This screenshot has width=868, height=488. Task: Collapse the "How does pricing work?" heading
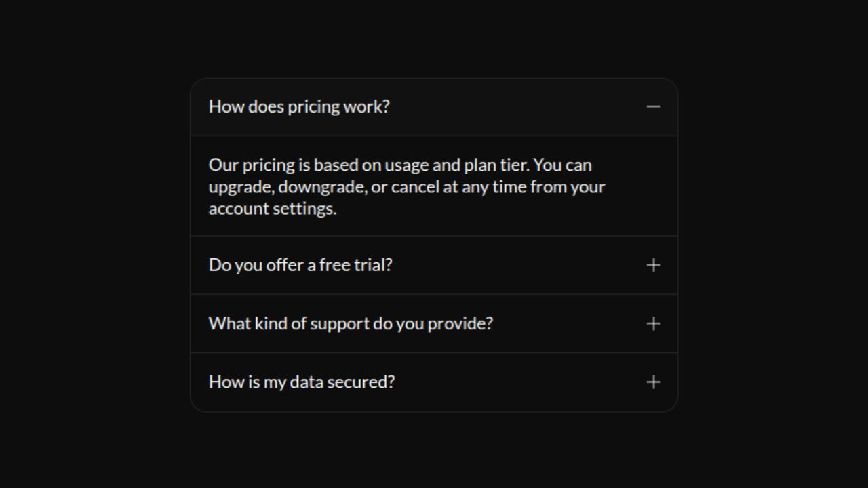[299, 106]
